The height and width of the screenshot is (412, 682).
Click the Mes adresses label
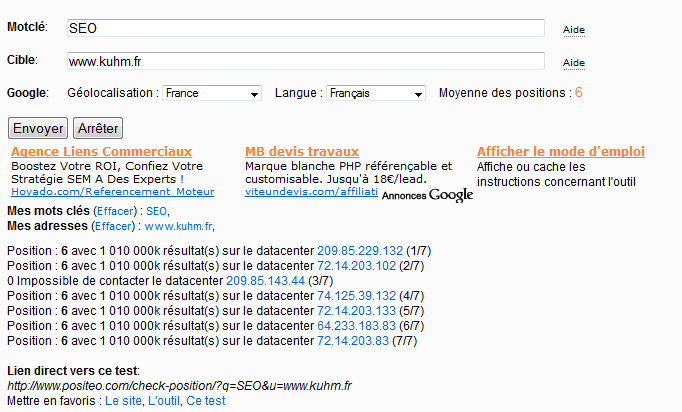(x=47, y=226)
